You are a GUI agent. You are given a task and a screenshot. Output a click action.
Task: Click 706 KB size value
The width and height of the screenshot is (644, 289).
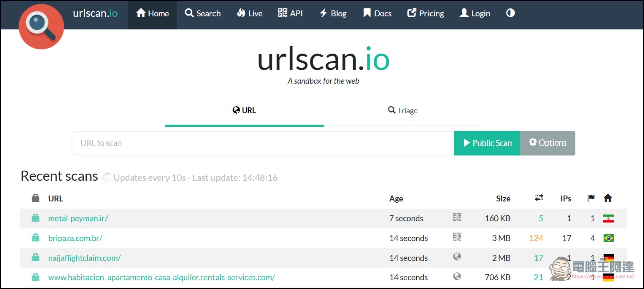click(x=498, y=277)
